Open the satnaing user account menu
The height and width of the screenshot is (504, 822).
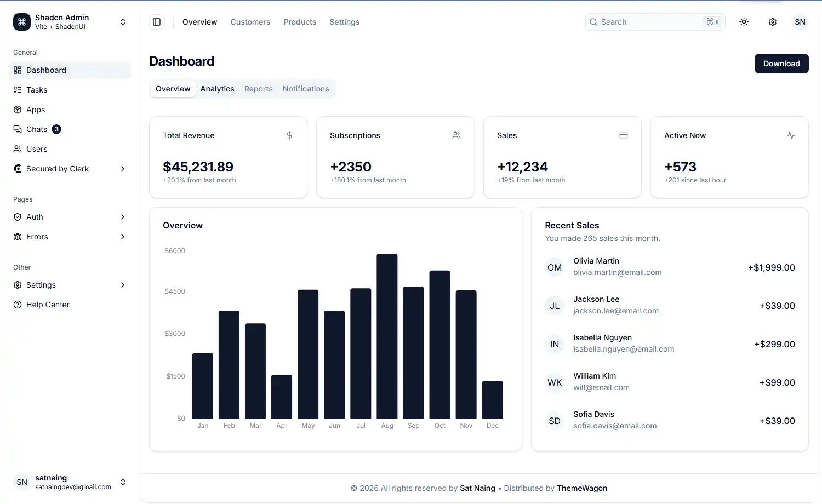coord(70,482)
